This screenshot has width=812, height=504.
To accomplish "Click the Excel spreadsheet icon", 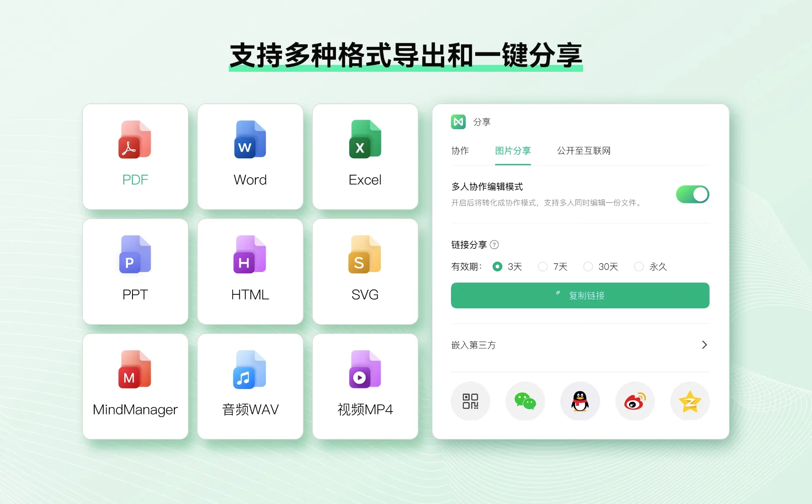I will pyautogui.click(x=365, y=139).
